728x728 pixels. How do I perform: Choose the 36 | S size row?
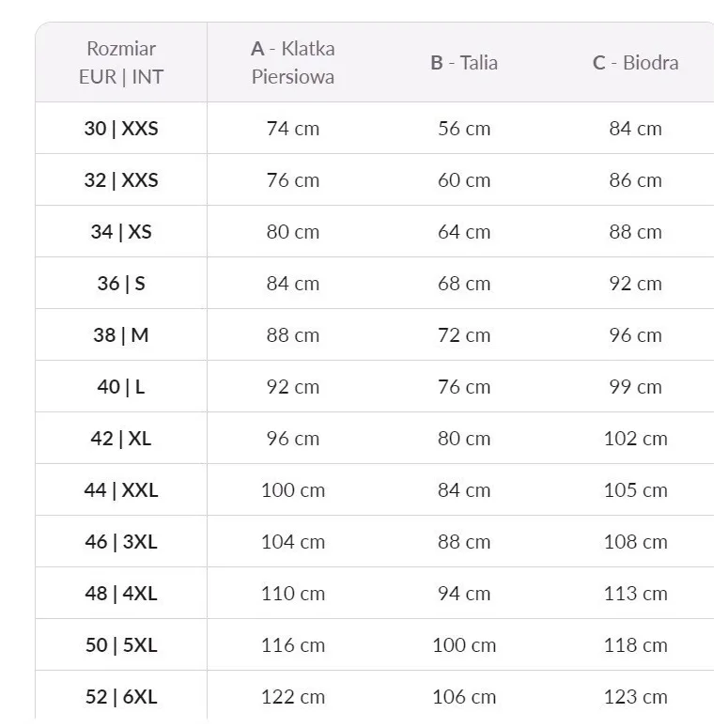click(x=121, y=284)
